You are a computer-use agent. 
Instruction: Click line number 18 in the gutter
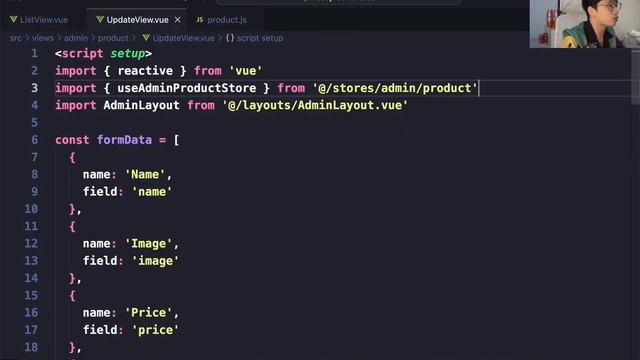[31, 347]
